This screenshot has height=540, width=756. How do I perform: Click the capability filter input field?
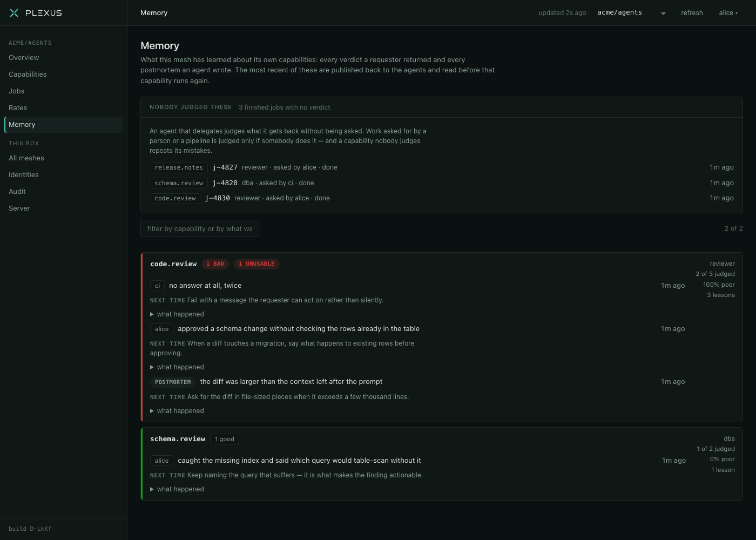(x=200, y=228)
